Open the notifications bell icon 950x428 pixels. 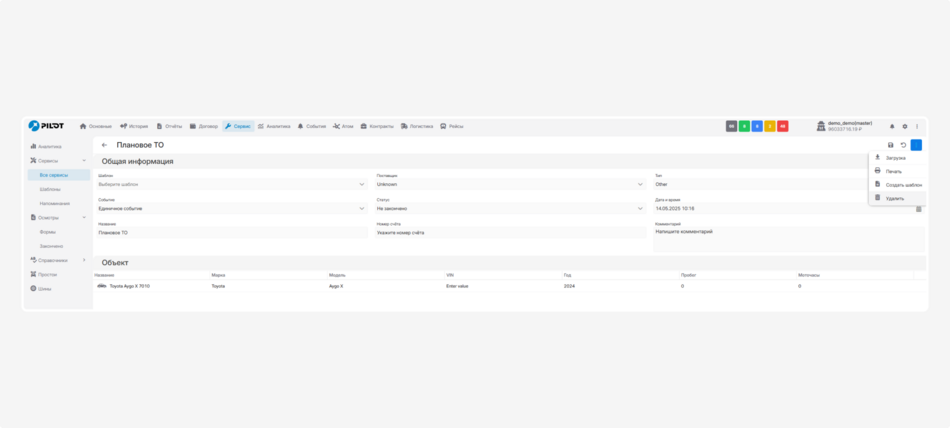[x=892, y=126]
